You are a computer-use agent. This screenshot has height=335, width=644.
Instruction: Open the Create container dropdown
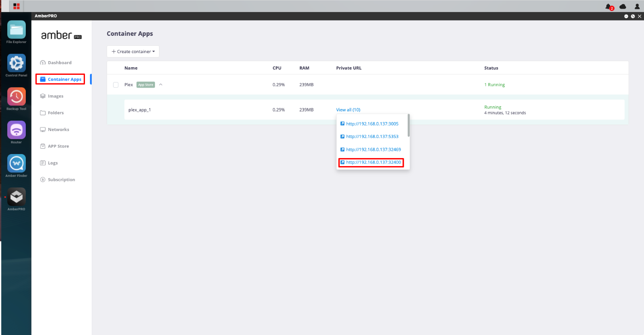pos(133,51)
